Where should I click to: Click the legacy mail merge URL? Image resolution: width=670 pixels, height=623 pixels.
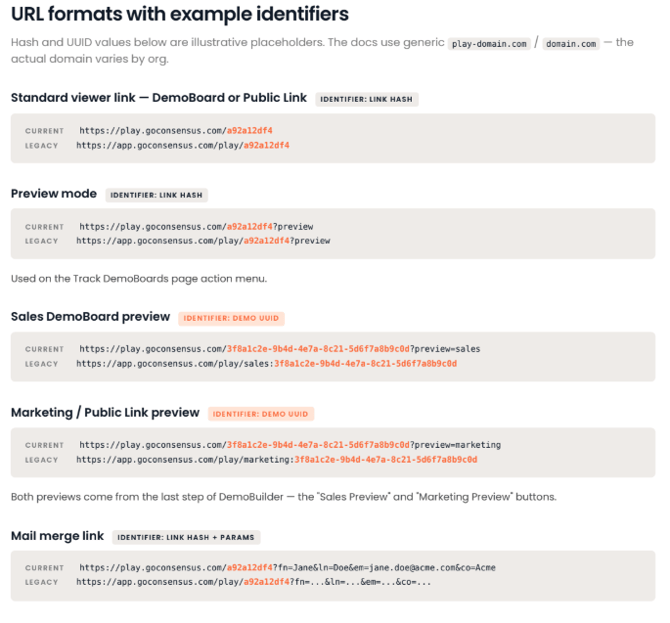pos(253,582)
